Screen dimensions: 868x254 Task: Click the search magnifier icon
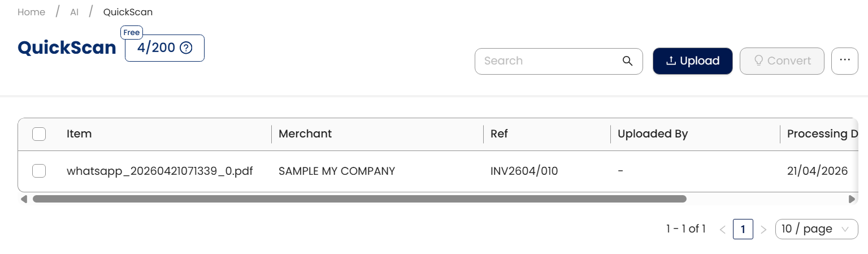[627, 61]
